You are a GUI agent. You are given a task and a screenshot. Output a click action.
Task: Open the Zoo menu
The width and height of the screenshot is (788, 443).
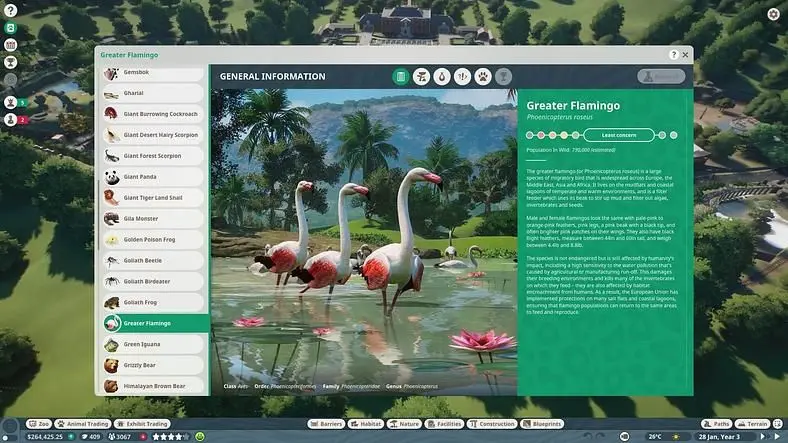[39, 424]
